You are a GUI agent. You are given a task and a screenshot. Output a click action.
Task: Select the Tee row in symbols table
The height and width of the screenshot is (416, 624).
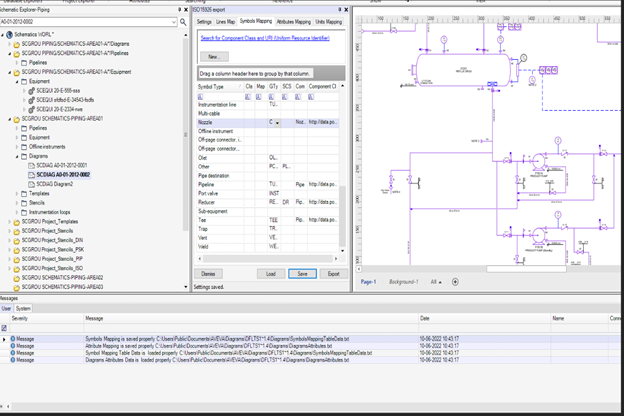[x=268, y=220]
